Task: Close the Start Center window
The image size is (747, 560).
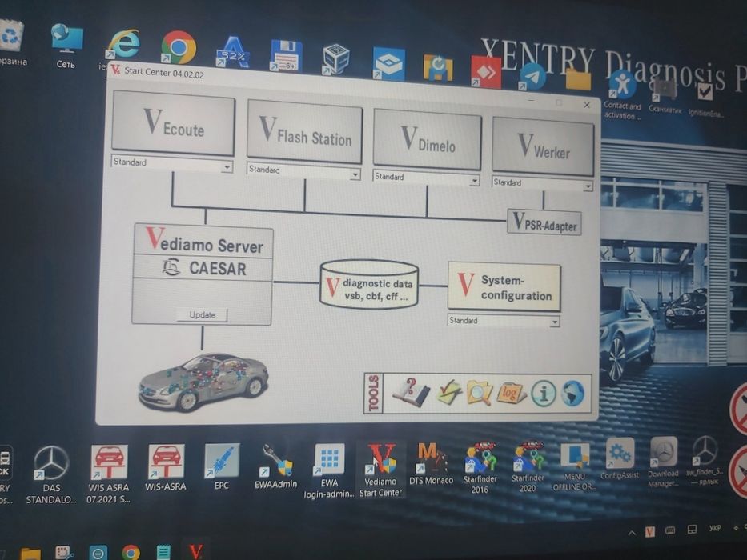Action: pos(587,105)
